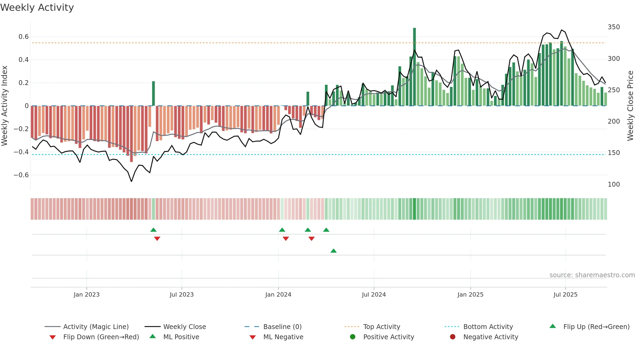Click the green triangle beside Flip Up legend
644x362 pixels.
[x=553, y=326]
